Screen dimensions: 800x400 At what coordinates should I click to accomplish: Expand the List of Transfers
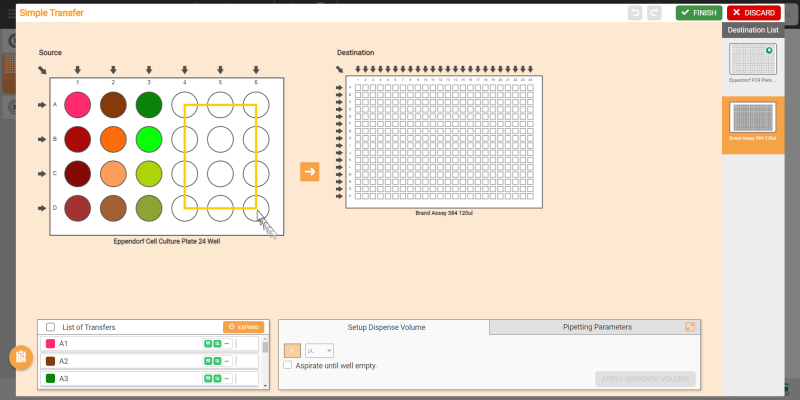click(243, 327)
